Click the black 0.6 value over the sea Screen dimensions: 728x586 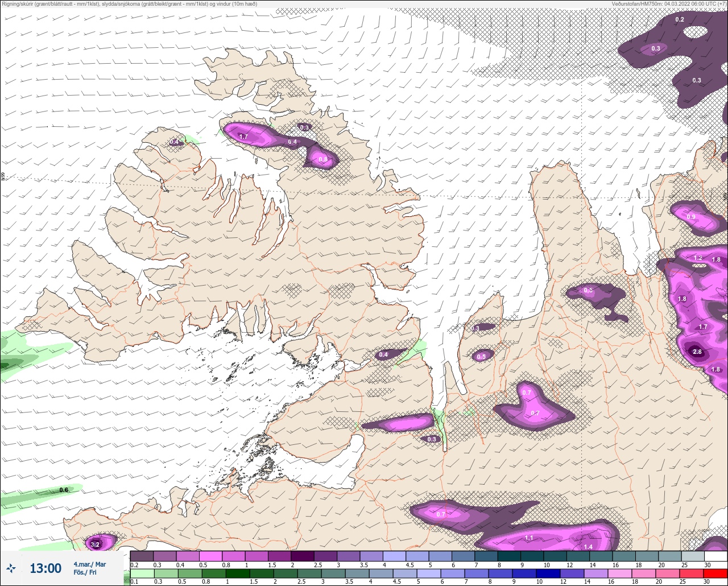tap(64, 490)
